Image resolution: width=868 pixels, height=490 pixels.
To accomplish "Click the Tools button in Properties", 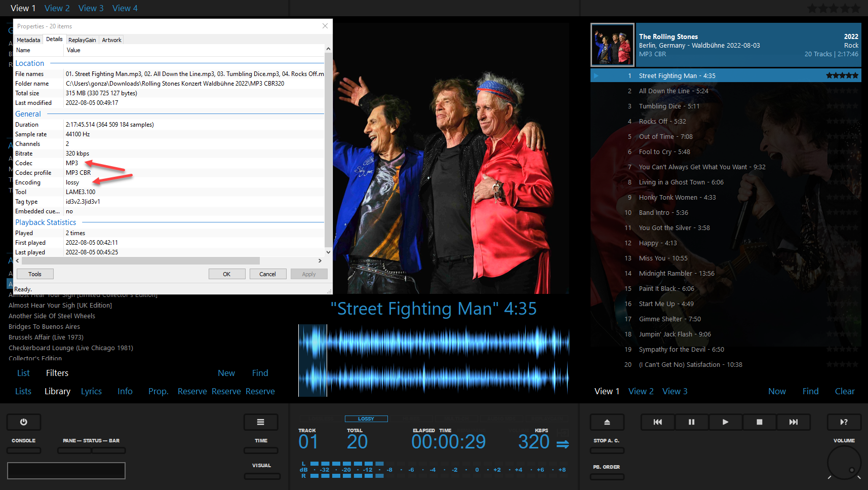I will [x=35, y=274].
